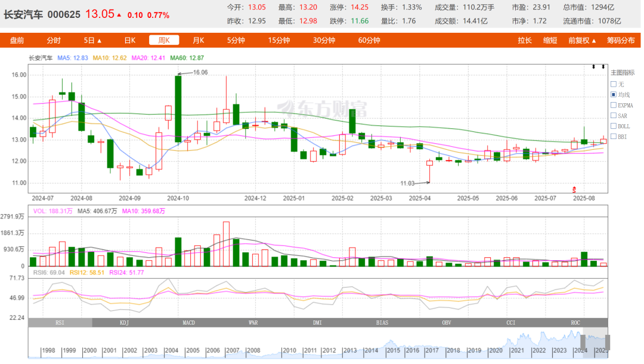644x364 pixels.
Task: Switch to the 月K monthly chart tab
Action: [x=199, y=40]
